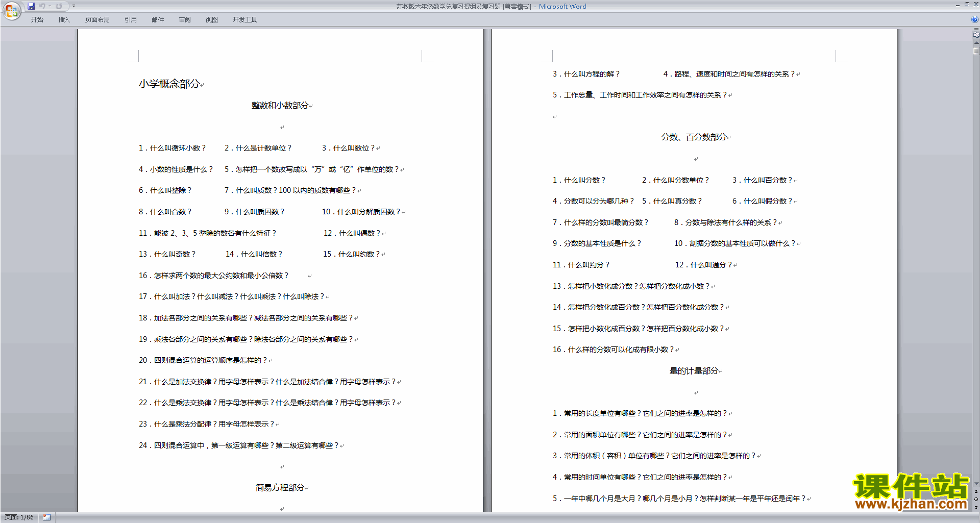Image resolution: width=980 pixels, height=523 pixels.
Task: Switch to the 页面布局 tab
Action: tap(97, 19)
